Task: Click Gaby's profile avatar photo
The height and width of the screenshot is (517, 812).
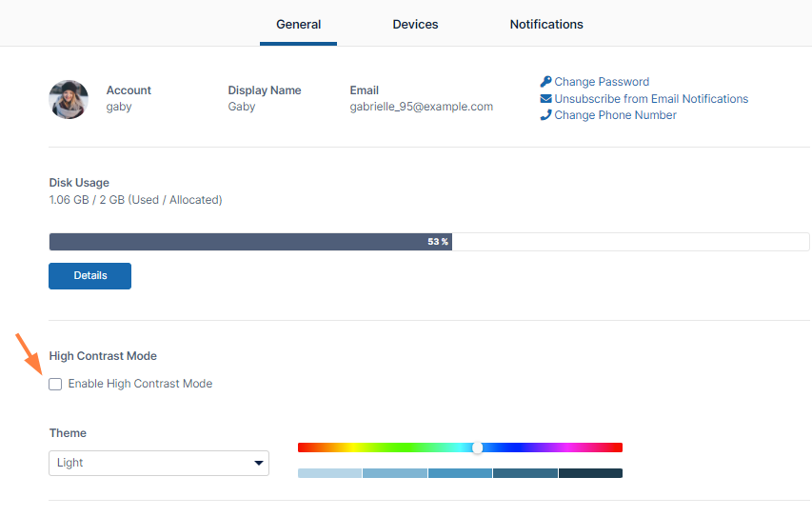Action: click(69, 99)
